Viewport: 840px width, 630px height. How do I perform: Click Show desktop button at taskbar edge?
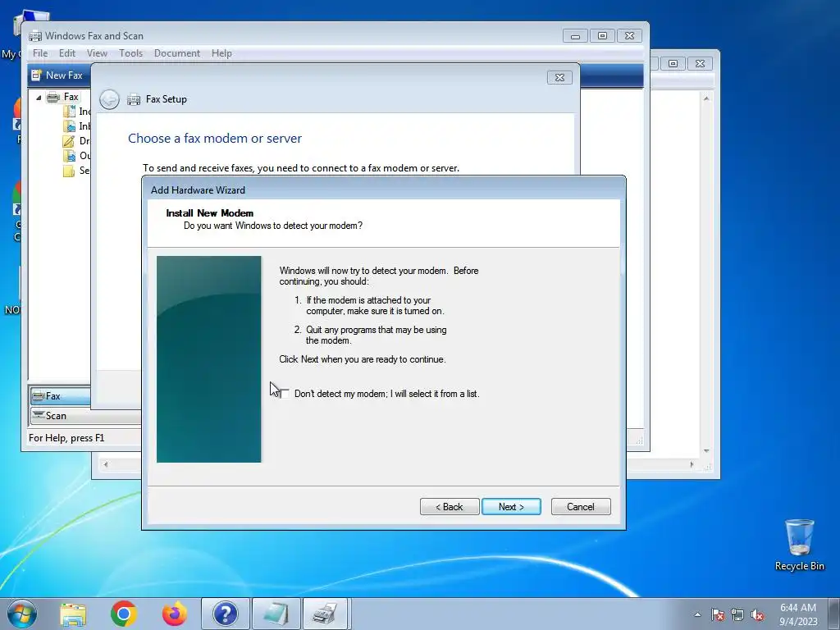pos(834,614)
